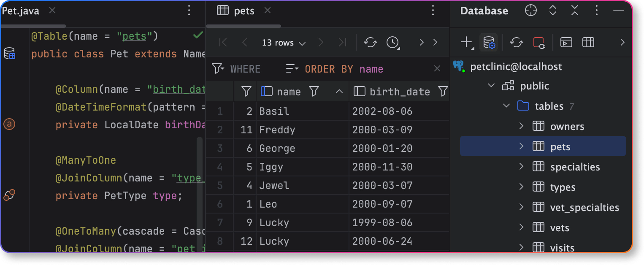Click the green inspection checkmark in editor
The height and width of the screenshot is (265, 644).
[x=198, y=35]
